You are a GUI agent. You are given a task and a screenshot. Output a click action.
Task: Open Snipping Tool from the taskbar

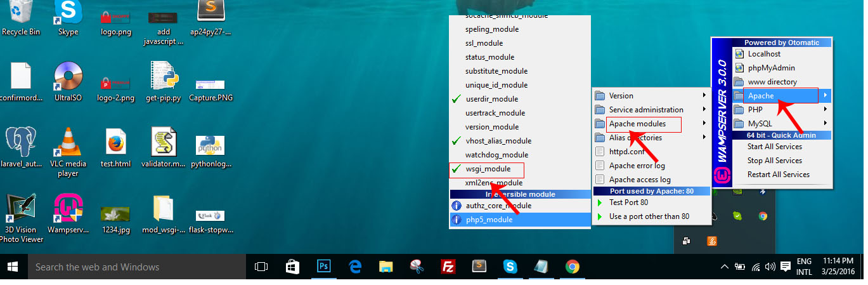pyautogui.click(x=417, y=267)
